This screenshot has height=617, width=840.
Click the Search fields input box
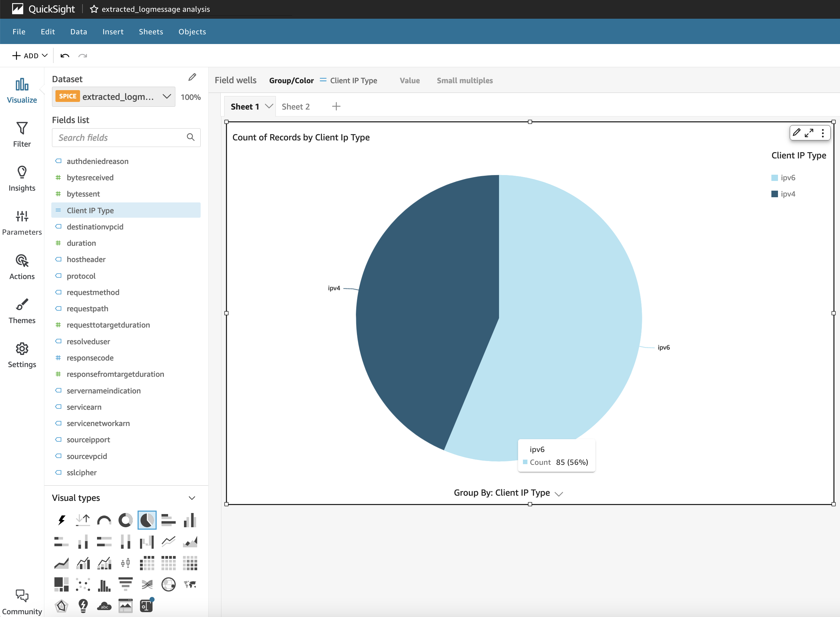(x=120, y=138)
